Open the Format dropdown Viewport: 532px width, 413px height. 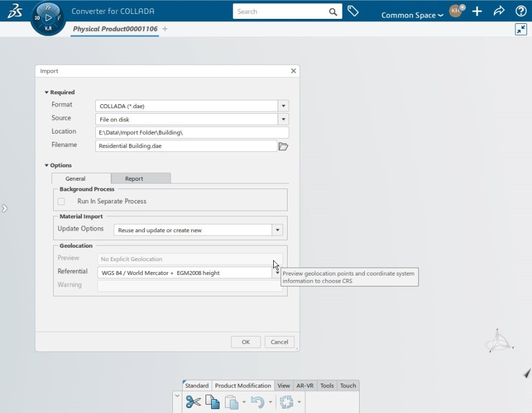tap(283, 106)
